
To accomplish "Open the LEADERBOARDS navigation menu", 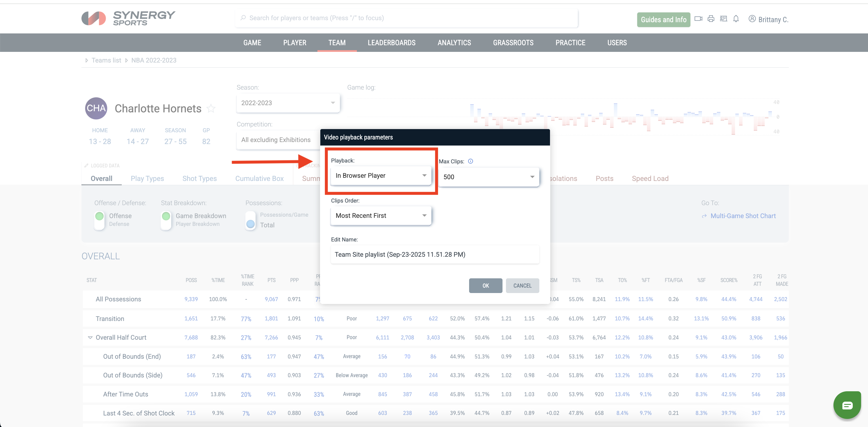I will 391,43.
